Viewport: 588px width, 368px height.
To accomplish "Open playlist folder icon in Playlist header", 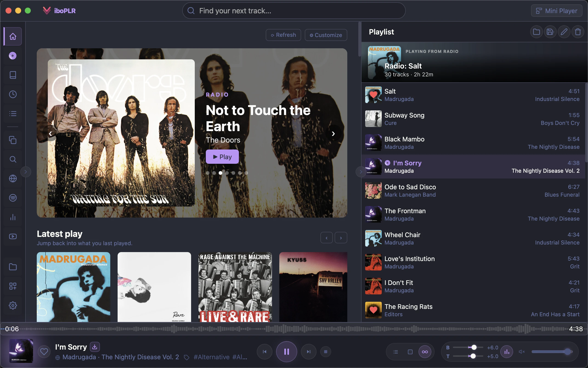I will 537,32.
